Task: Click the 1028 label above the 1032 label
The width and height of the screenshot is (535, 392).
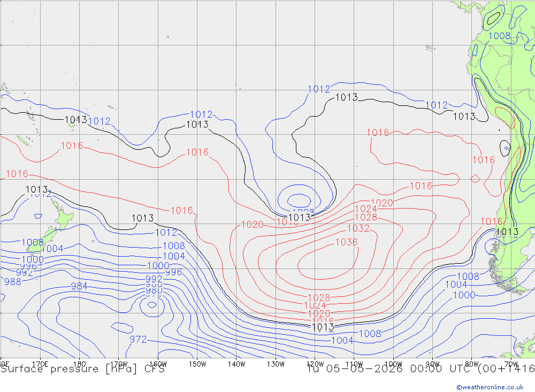Action: point(366,217)
